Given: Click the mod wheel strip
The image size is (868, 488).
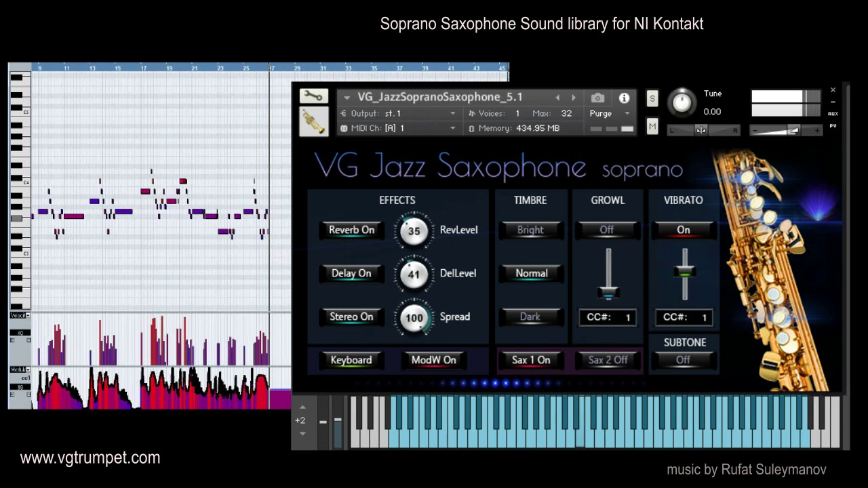Looking at the screenshot, I should tap(338, 423).
